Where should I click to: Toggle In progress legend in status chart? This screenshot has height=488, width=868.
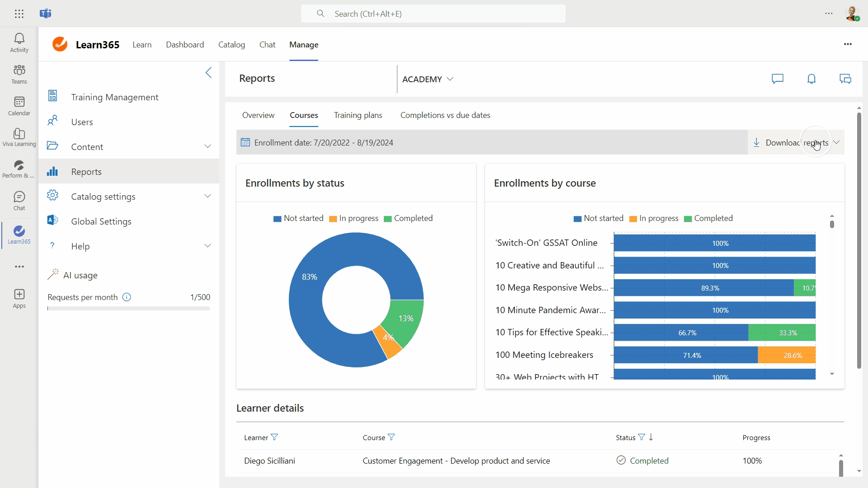(354, 219)
